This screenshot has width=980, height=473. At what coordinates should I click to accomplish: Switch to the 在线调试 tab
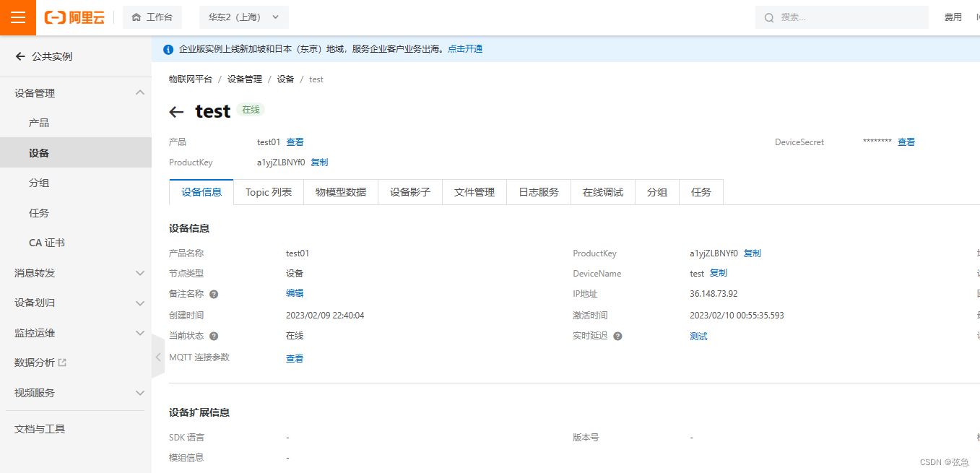tap(603, 192)
